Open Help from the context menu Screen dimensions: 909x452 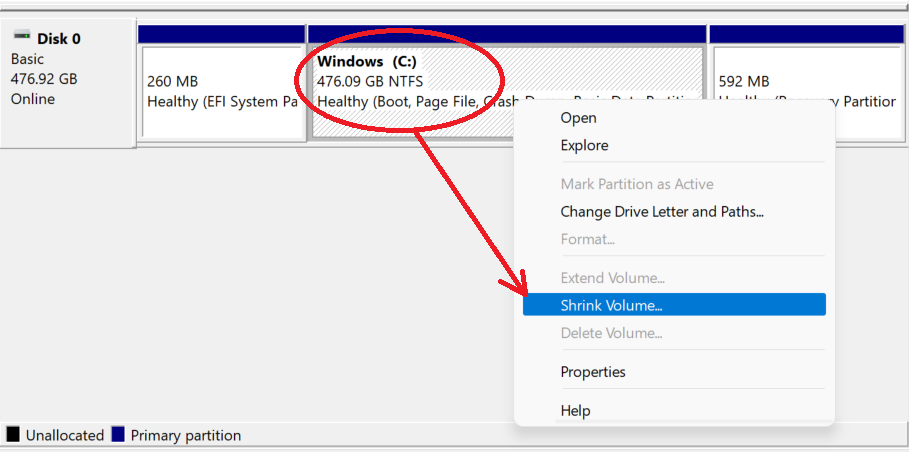pos(575,411)
